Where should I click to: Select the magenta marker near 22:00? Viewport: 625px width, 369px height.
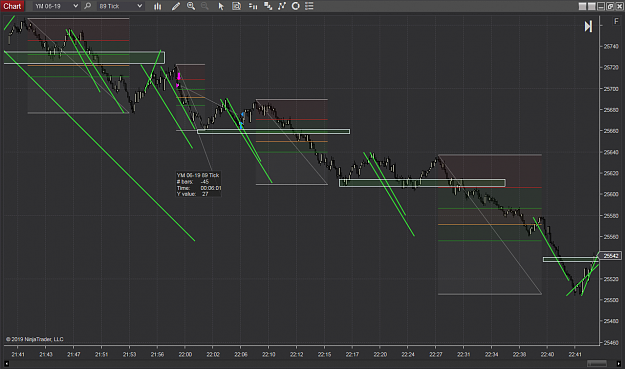pyautogui.click(x=179, y=77)
